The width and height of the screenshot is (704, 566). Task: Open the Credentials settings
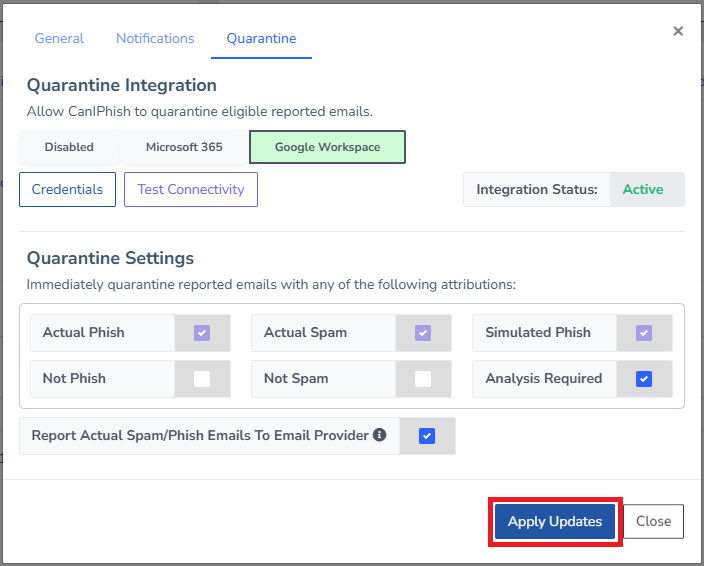click(x=67, y=189)
